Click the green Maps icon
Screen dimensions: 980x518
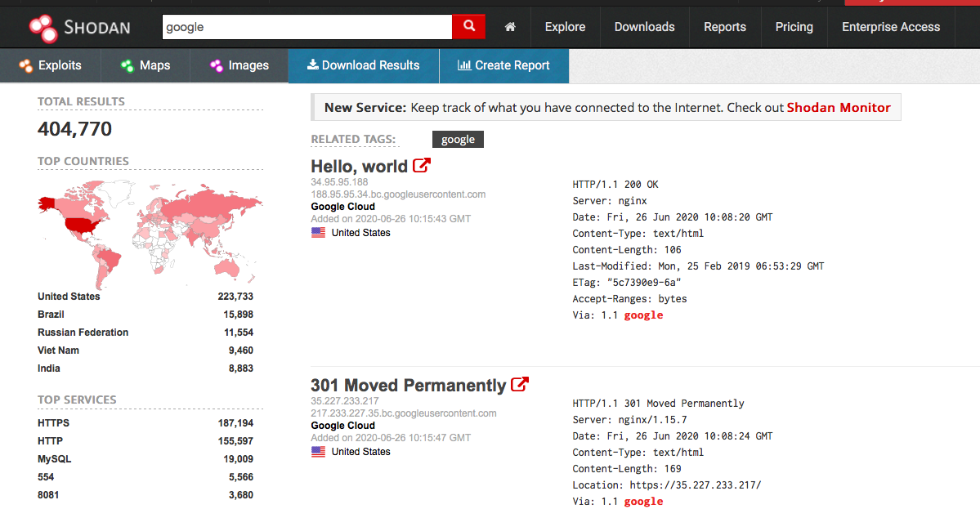(128, 65)
